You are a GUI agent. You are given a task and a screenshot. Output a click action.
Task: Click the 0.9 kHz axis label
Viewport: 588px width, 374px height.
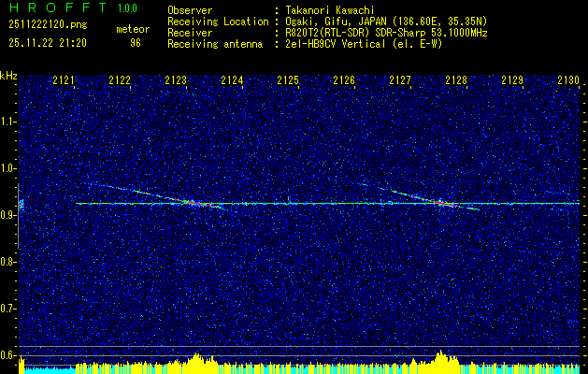click(7, 215)
